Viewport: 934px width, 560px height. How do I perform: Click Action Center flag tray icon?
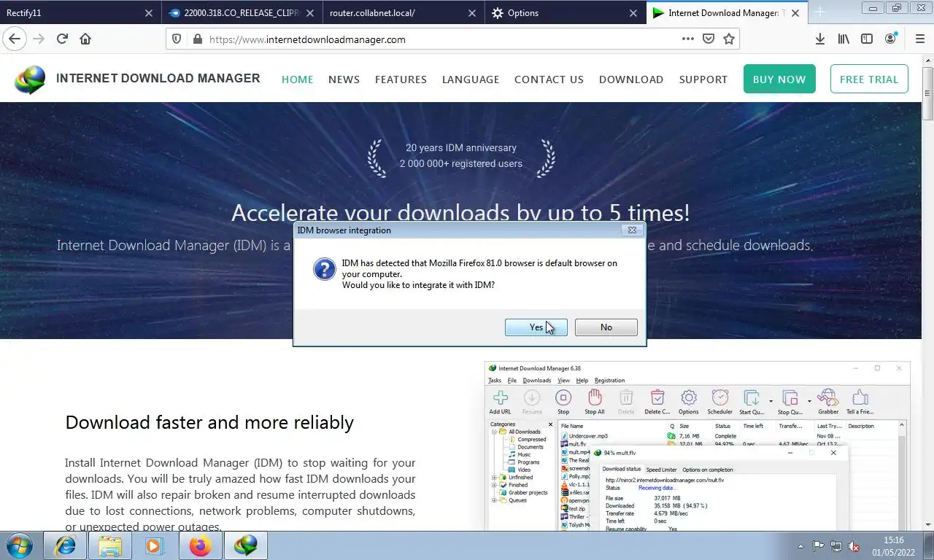click(x=818, y=546)
